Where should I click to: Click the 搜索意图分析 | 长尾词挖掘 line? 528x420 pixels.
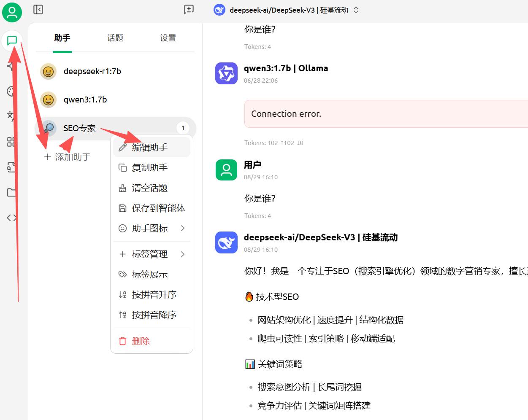(x=309, y=387)
